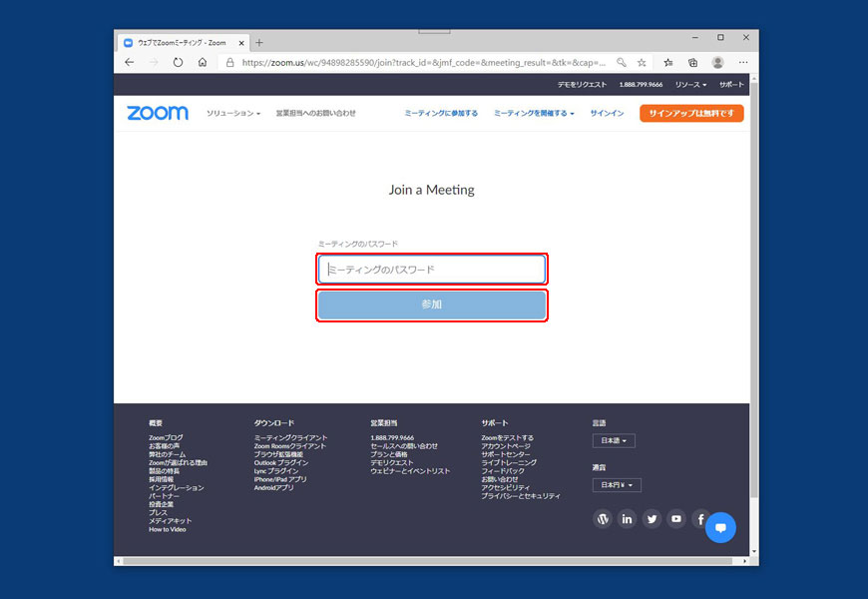Click the horizontal page scrollbar

(x=428, y=561)
